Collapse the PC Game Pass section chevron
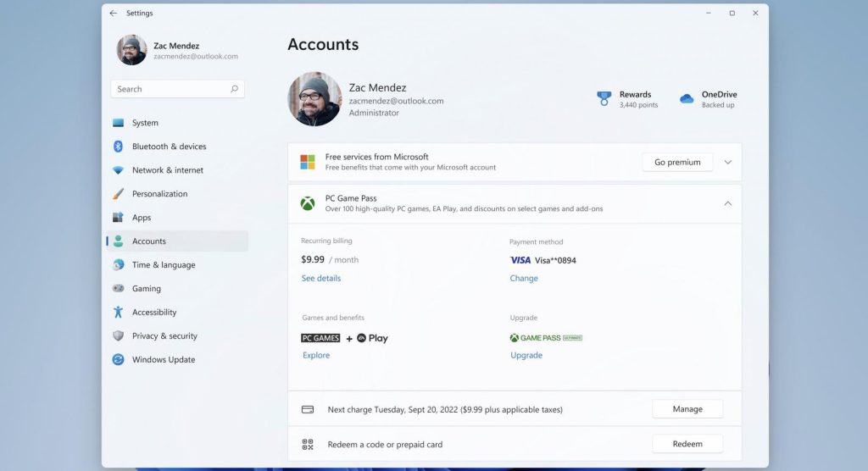868x471 pixels. pyautogui.click(x=728, y=203)
